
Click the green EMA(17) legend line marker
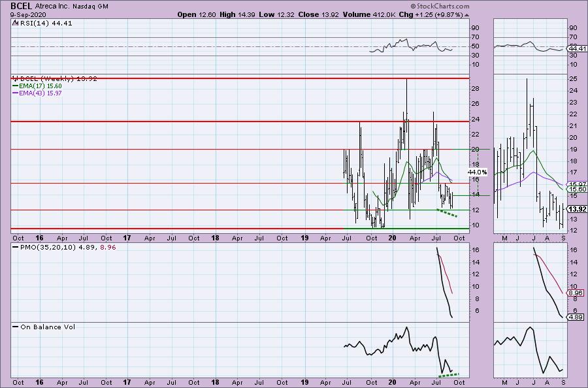click(16, 86)
